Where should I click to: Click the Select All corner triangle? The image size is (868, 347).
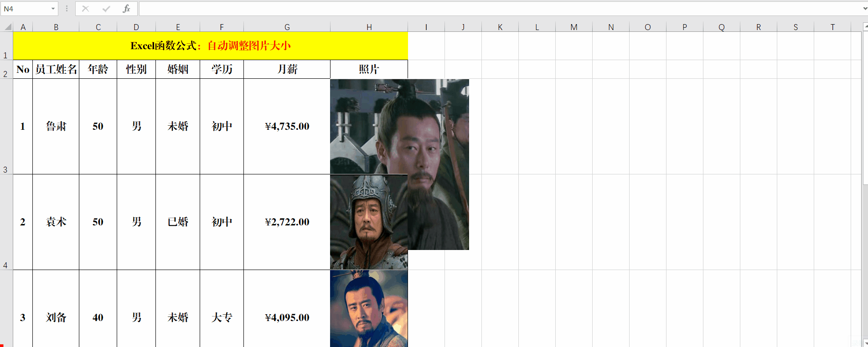[x=7, y=27]
